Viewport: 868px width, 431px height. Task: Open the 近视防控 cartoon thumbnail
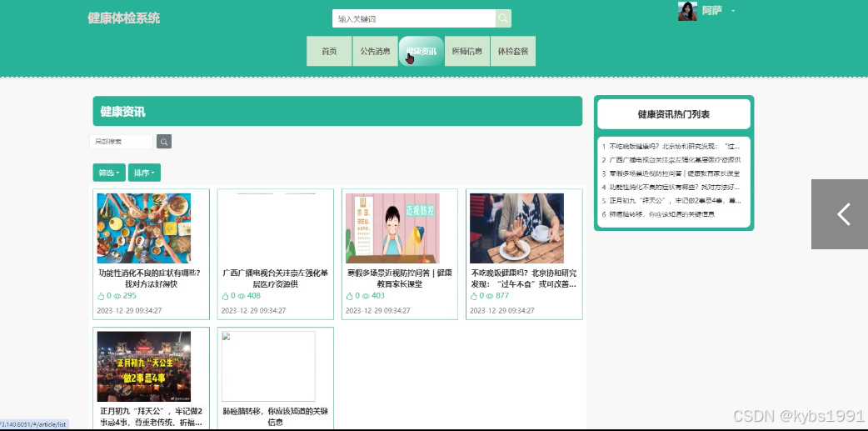(392, 228)
